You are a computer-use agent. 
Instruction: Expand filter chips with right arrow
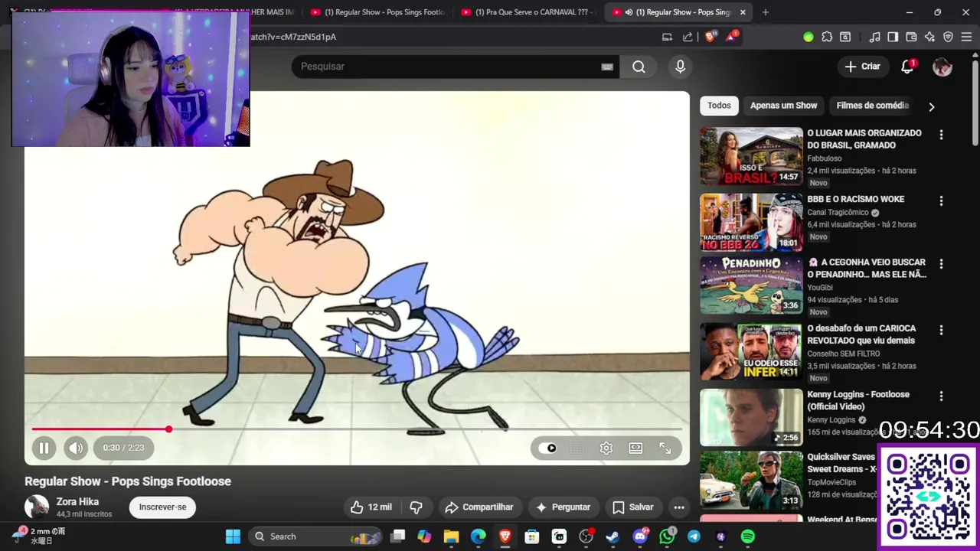[932, 106]
